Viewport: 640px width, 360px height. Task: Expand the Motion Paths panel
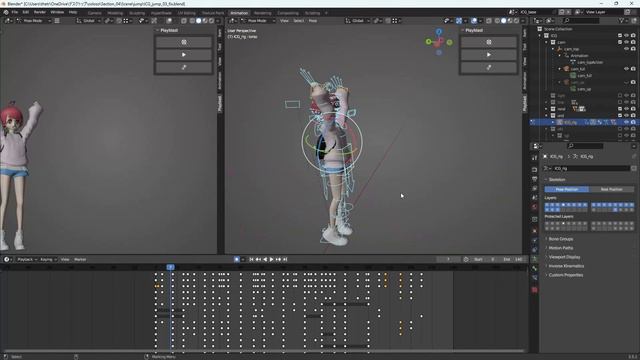[560, 248]
